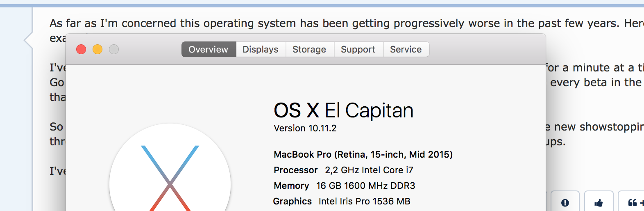
Task: Like the post with thumbs-up icon
Action: [599, 202]
